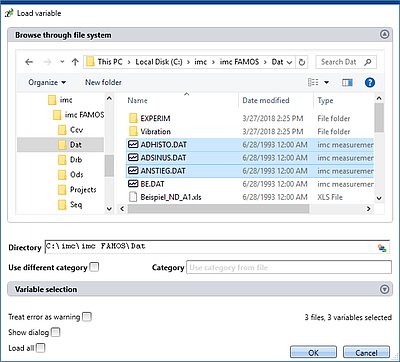Click horizontal scrollbar right arrow
The width and height of the screenshot is (400, 362).
click(368, 209)
